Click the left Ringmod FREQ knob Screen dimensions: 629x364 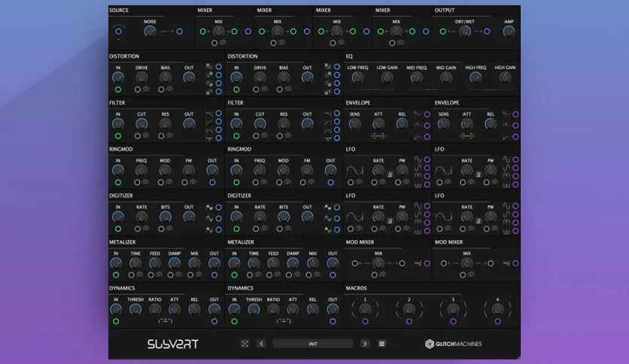tap(141, 171)
